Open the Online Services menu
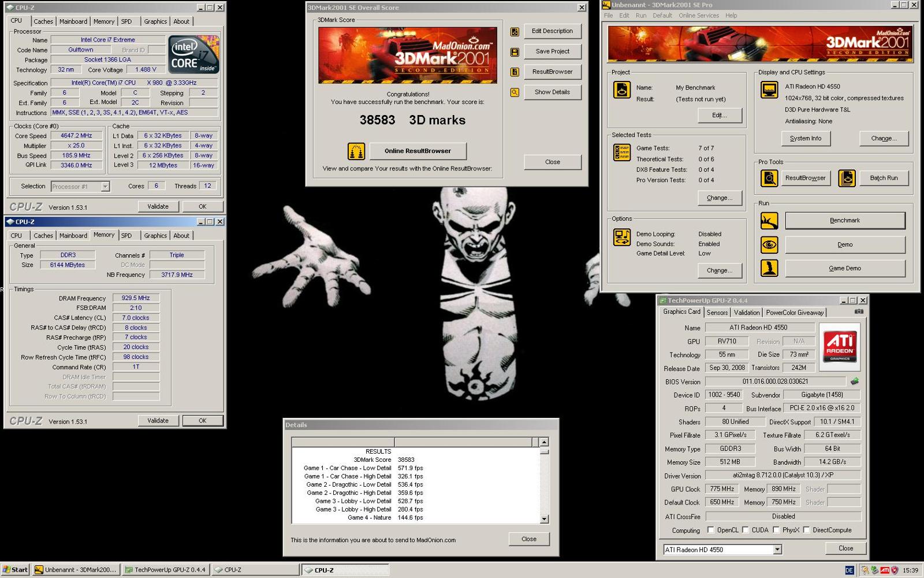Viewport: 924px width, 578px height. (699, 16)
